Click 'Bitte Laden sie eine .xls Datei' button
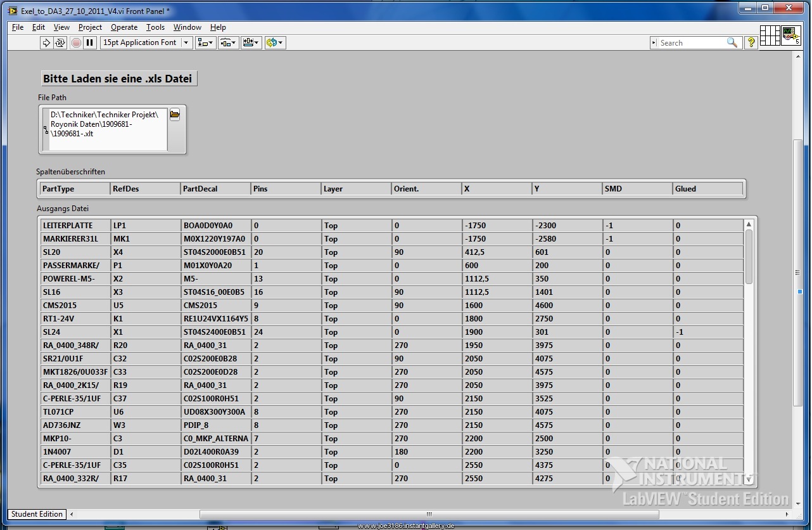812x530 pixels. 118,79
